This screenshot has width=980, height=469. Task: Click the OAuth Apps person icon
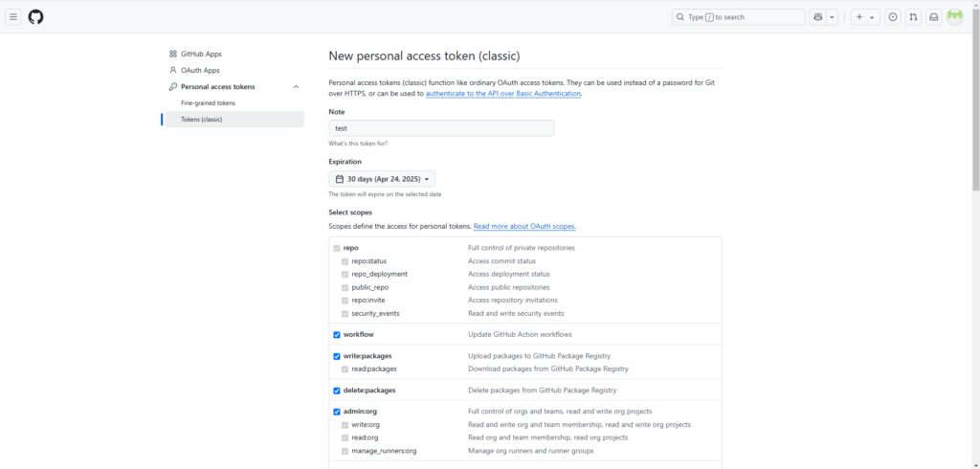[173, 71]
